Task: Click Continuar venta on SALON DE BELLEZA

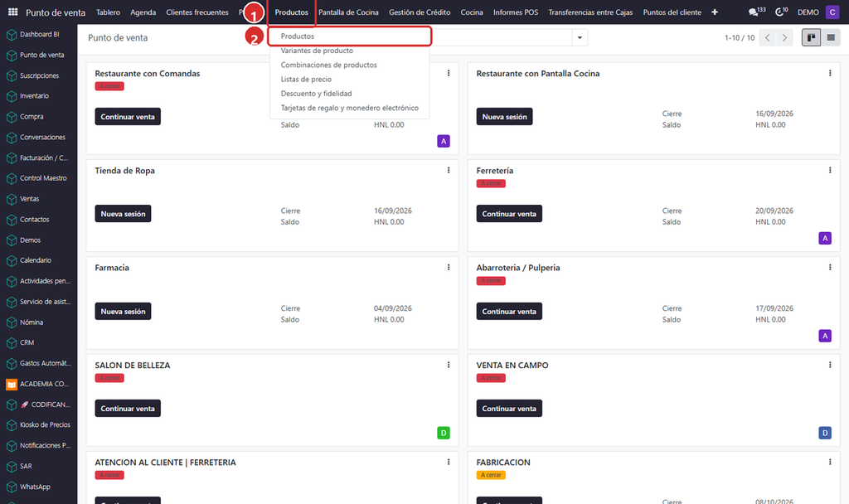Action: pos(128,408)
